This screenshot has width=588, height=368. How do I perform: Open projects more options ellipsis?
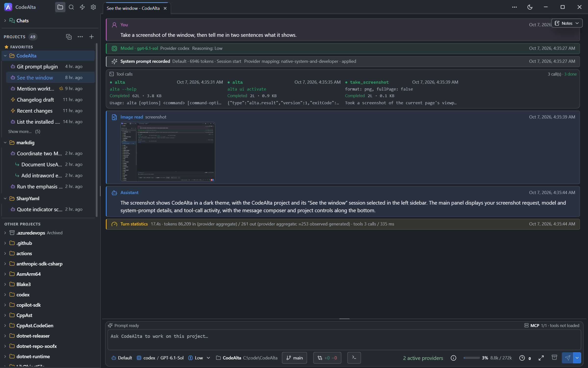point(80,37)
